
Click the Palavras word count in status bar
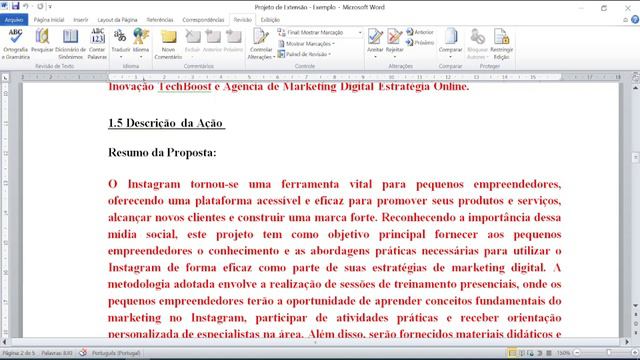pos(57,353)
